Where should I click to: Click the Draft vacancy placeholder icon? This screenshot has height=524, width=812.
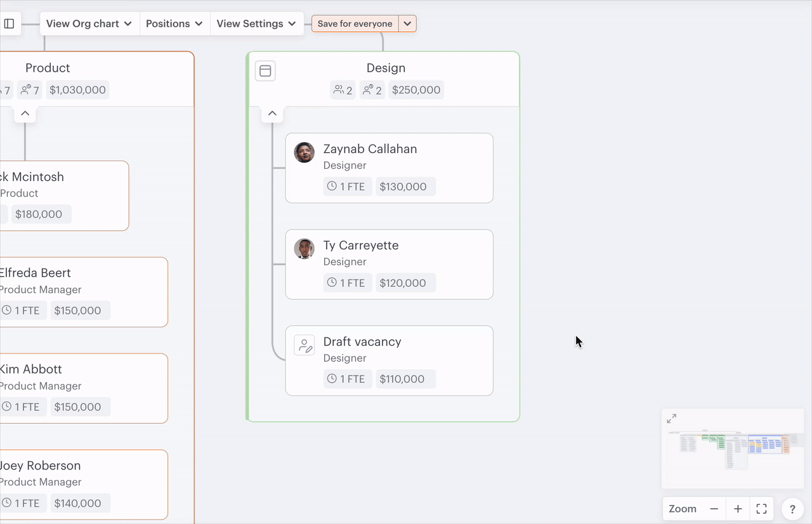304,345
